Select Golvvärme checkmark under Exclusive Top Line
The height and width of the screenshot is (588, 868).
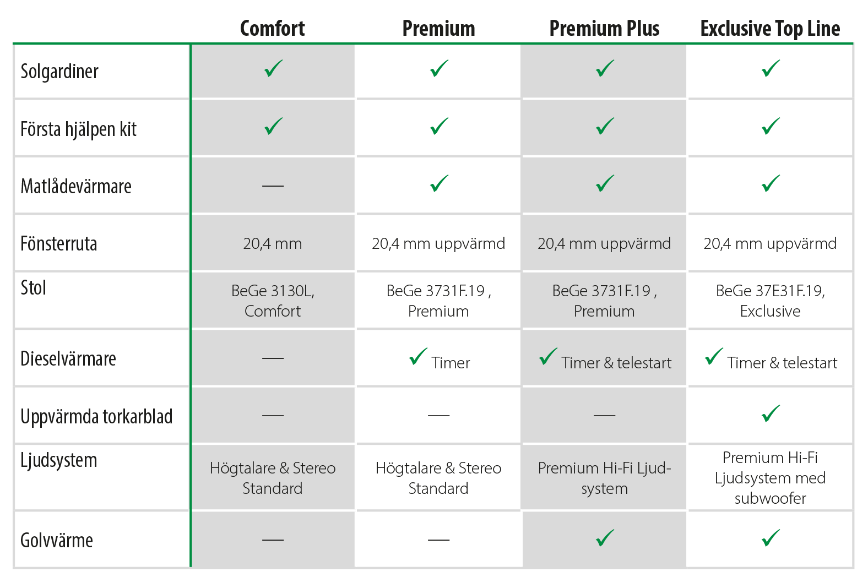[x=771, y=538]
